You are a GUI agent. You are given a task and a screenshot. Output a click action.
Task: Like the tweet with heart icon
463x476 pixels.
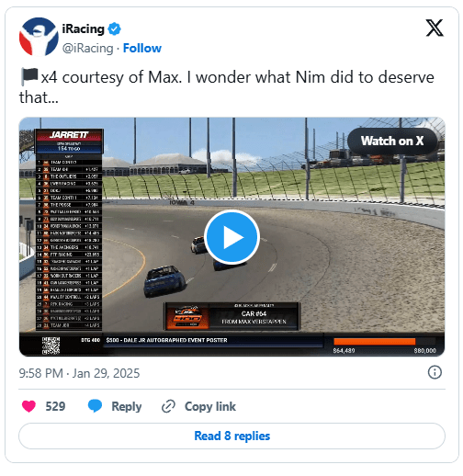(x=28, y=406)
